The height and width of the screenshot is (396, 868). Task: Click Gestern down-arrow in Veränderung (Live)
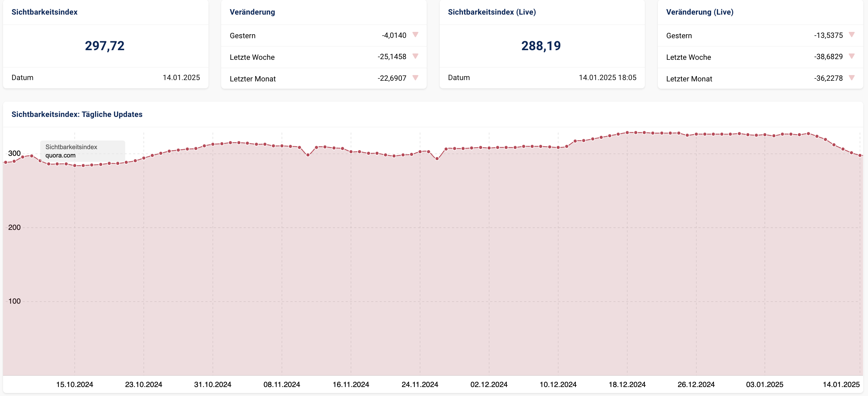[851, 35]
